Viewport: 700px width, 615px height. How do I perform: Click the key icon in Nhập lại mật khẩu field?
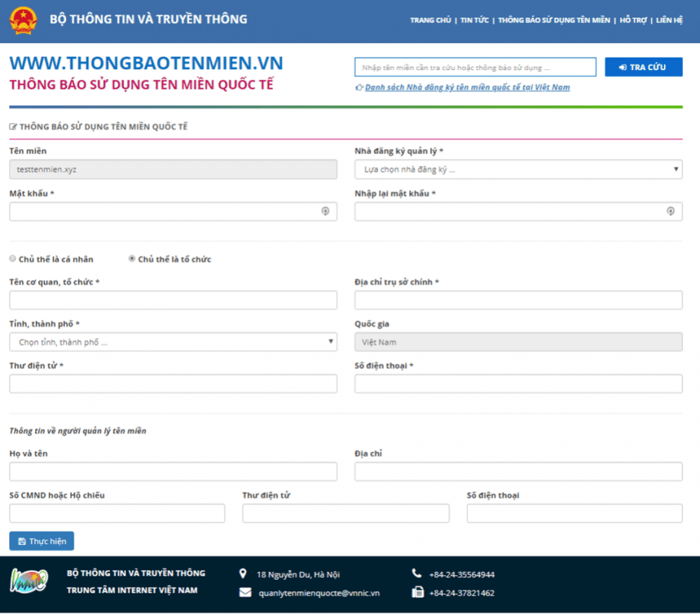point(671,211)
